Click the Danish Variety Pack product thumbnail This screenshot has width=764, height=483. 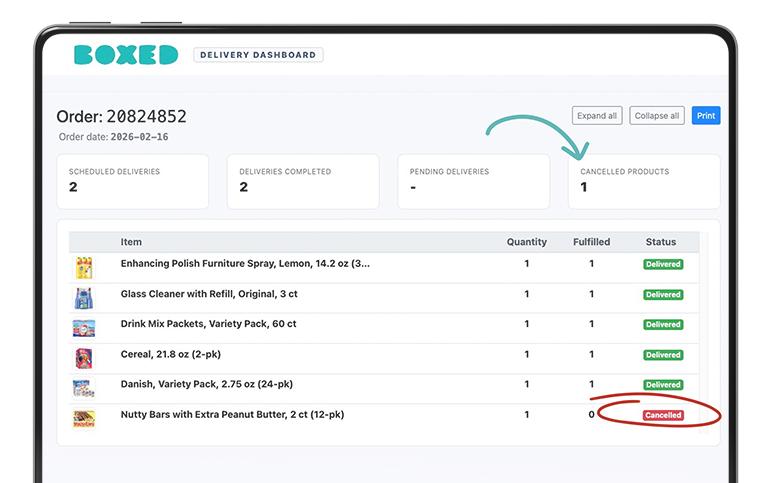click(84, 388)
